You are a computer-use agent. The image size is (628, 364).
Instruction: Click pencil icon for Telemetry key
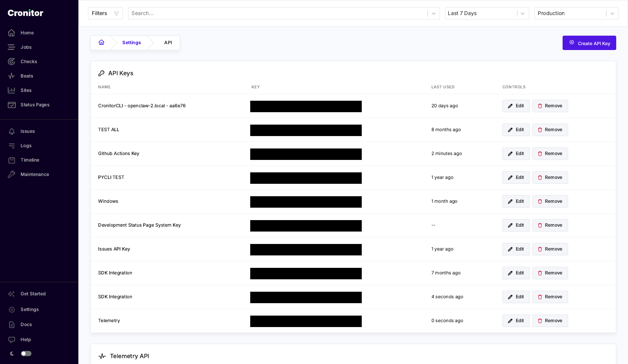[510, 321]
